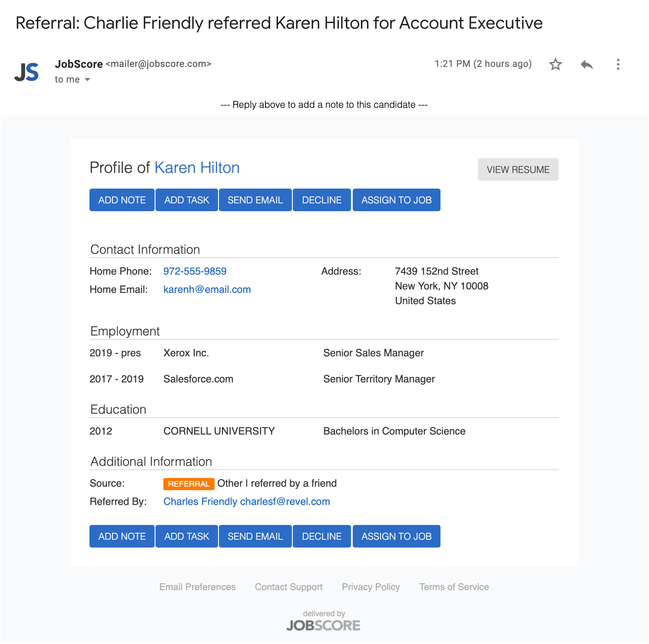
Task: Click the VIEW RESUME button
Action: 518,169
